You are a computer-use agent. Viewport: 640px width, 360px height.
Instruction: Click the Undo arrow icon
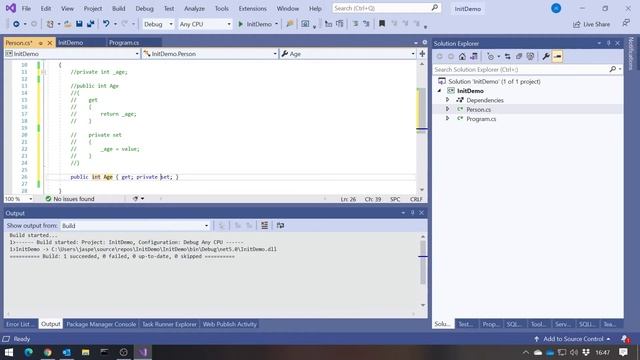[x=106, y=24]
